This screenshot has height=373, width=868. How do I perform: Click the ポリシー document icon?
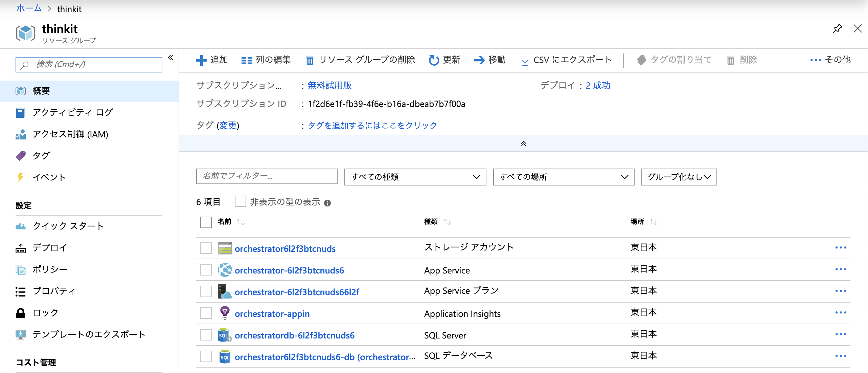pyautogui.click(x=20, y=269)
